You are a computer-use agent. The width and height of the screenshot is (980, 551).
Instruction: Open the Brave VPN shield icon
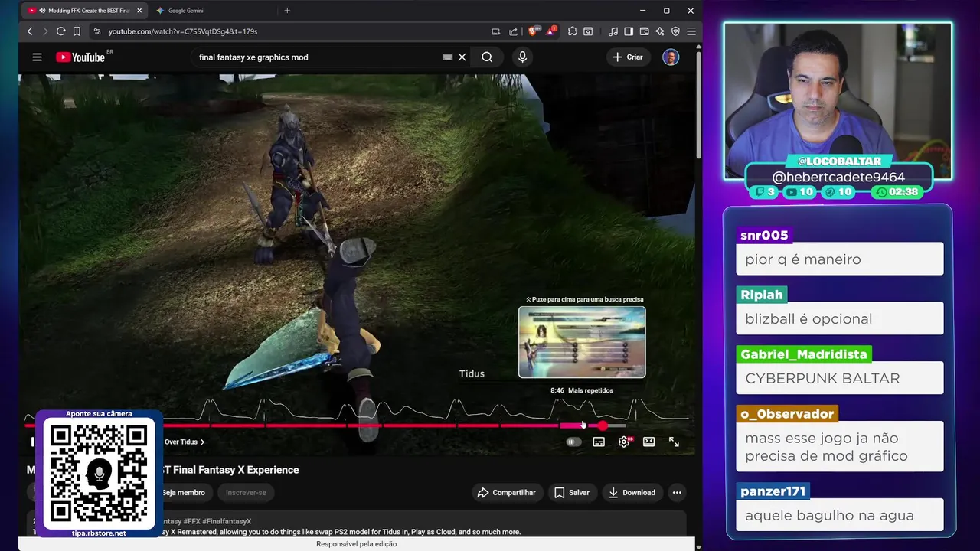point(675,31)
